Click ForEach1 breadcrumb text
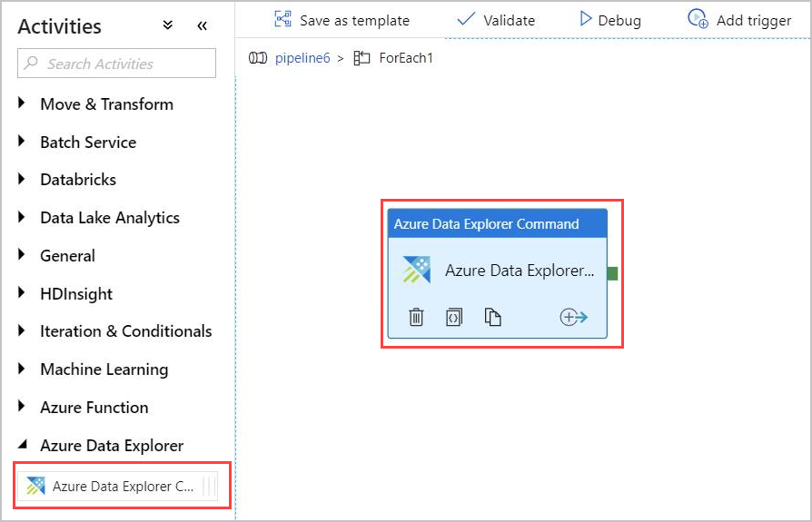The image size is (812, 522). (x=405, y=58)
